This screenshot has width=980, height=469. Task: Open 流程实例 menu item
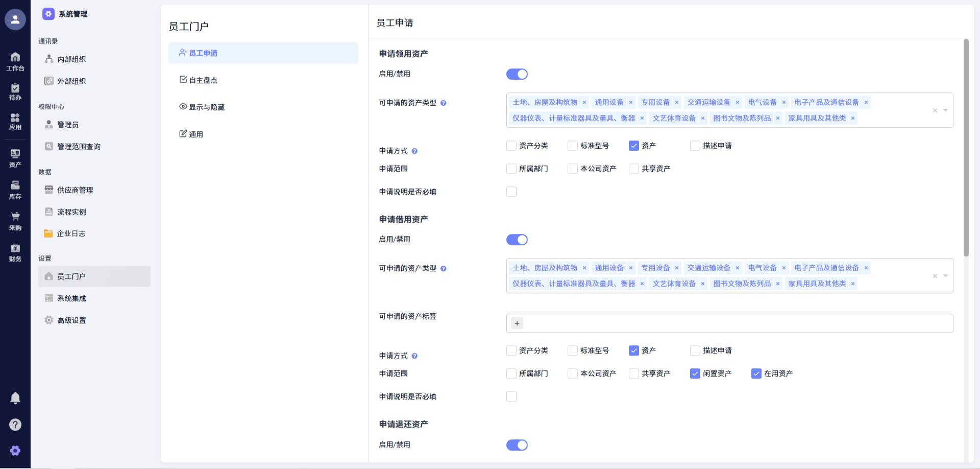(94, 212)
